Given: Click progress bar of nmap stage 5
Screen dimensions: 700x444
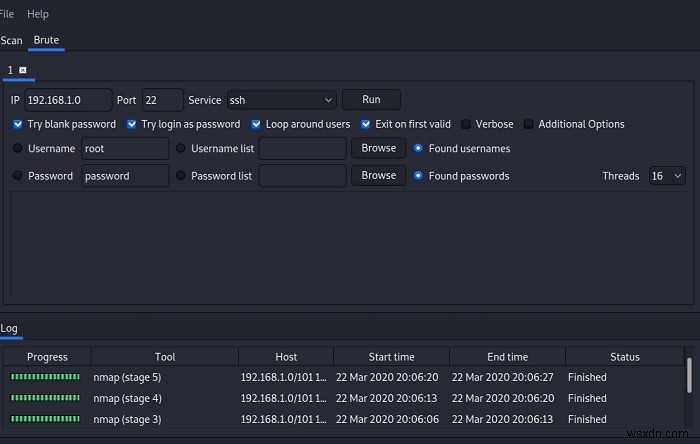Looking at the screenshot, I should click(45, 377).
